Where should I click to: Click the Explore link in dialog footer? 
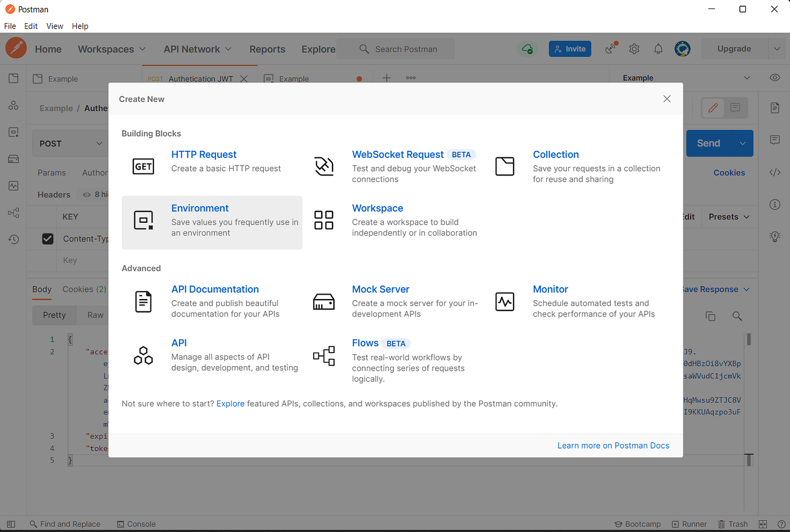[231, 404]
